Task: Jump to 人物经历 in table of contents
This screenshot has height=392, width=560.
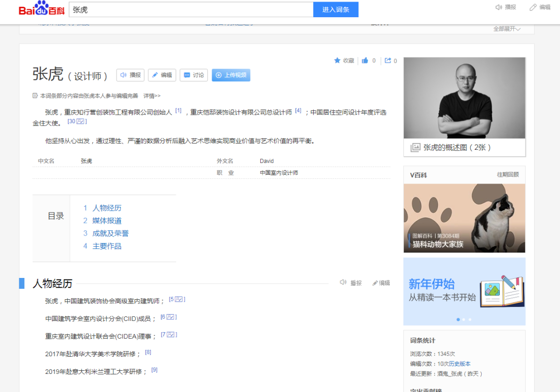Action: click(107, 208)
